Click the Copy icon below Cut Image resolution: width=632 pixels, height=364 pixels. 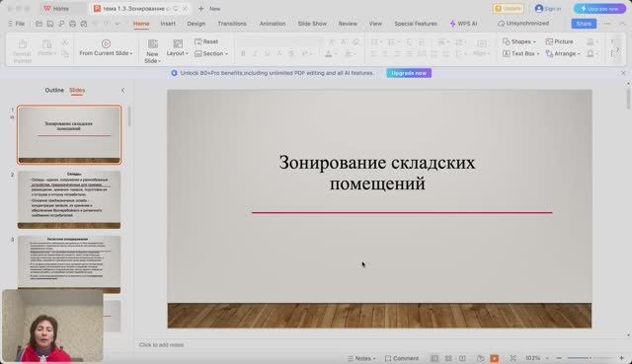tap(65, 53)
